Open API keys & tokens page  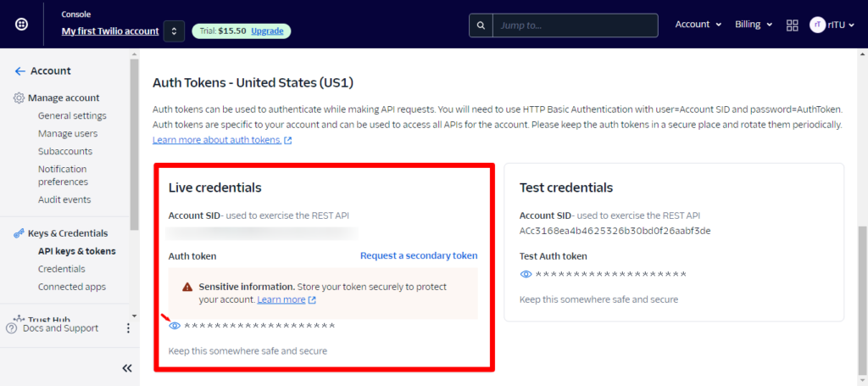(x=76, y=251)
